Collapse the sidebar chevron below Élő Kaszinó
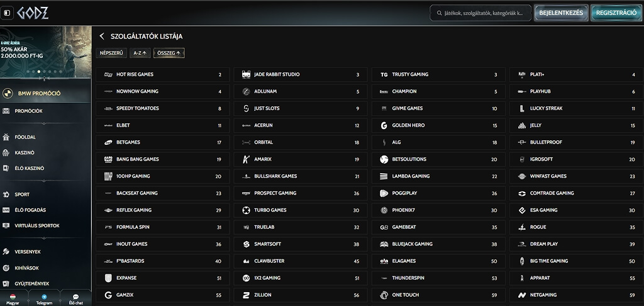This screenshot has height=306, width=644. (45, 181)
